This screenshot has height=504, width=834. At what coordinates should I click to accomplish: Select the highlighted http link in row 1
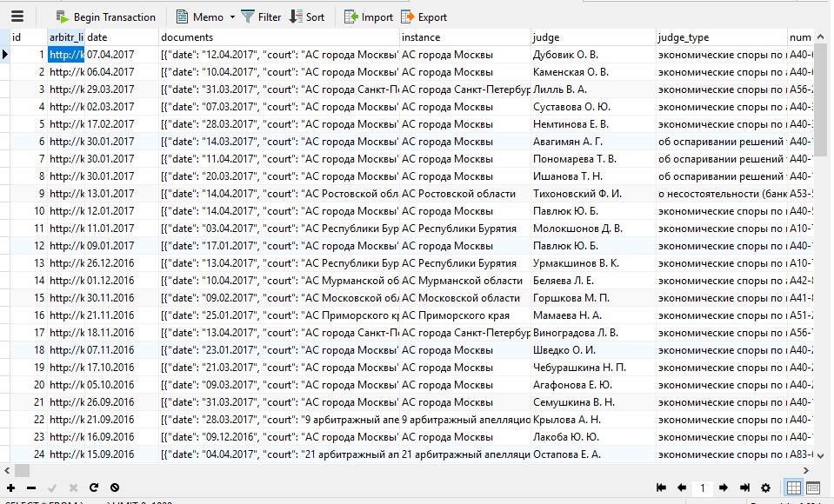tap(66, 54)
